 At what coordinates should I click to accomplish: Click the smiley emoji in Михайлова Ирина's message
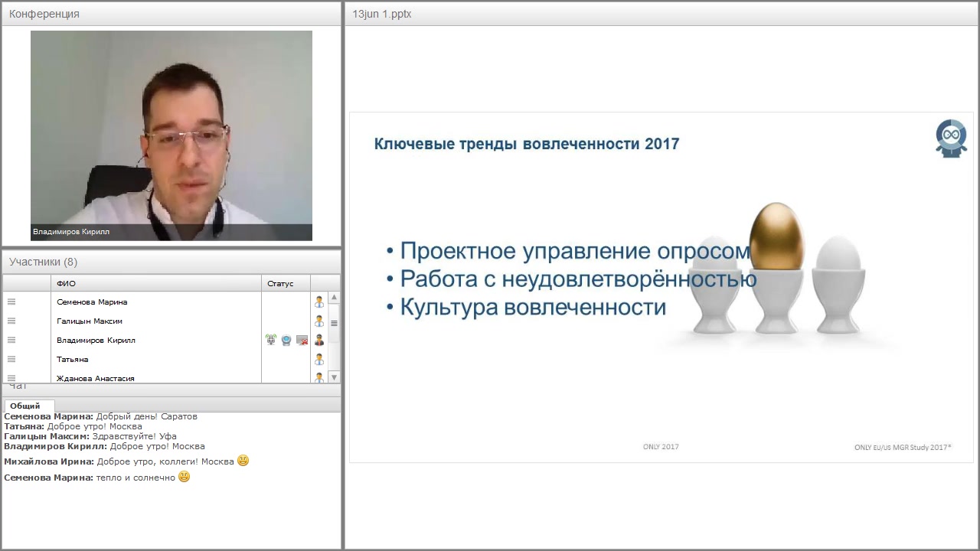coord(242,460)
